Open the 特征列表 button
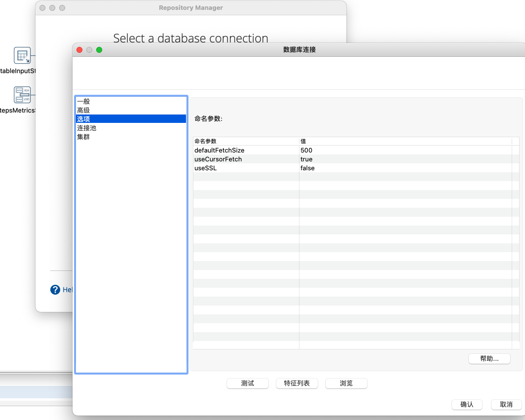Screen dimensions: 525x420 [x=297, y=383]
